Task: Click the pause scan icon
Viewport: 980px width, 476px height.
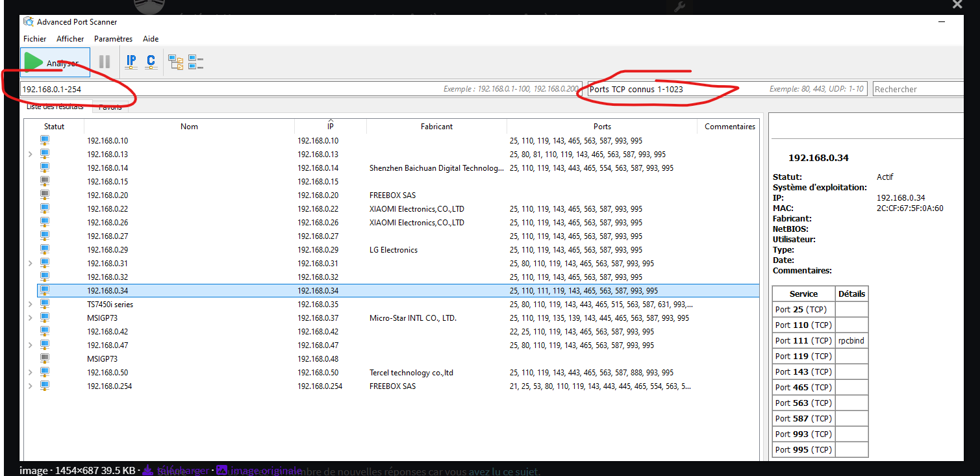Action: (105, 62)
